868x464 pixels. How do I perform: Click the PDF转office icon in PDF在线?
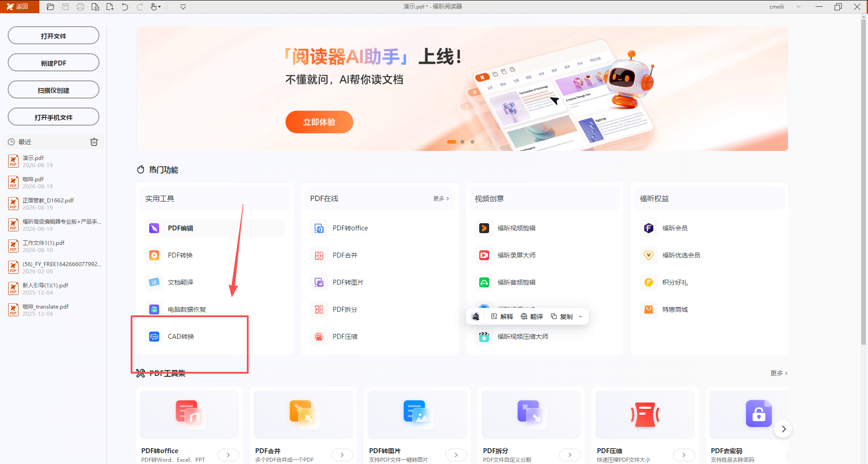319,228
